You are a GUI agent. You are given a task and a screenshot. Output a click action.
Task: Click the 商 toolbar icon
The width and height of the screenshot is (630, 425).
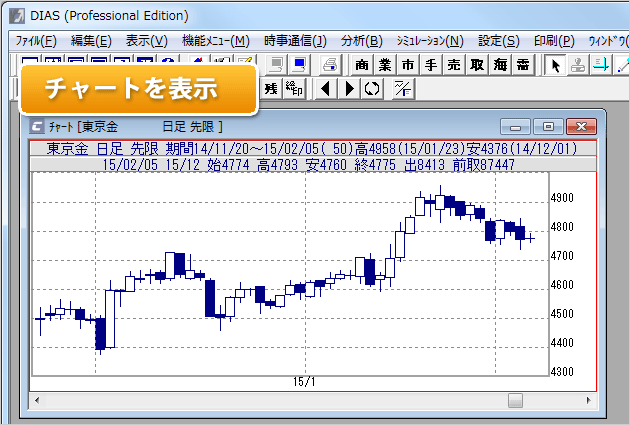point(361,65)
